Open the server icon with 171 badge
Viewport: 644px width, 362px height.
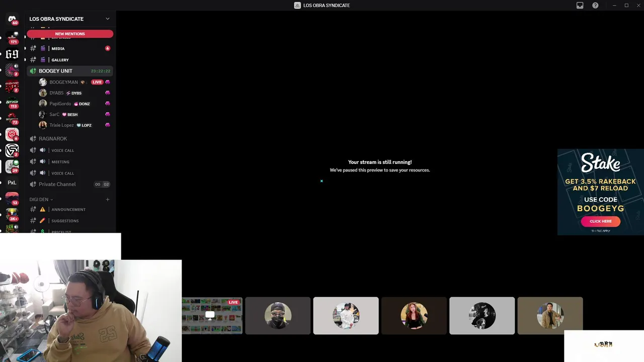point(12,37)
